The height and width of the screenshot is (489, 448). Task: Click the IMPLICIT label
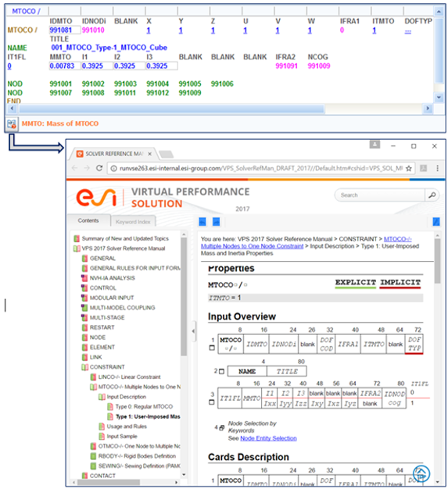(400, 283)
